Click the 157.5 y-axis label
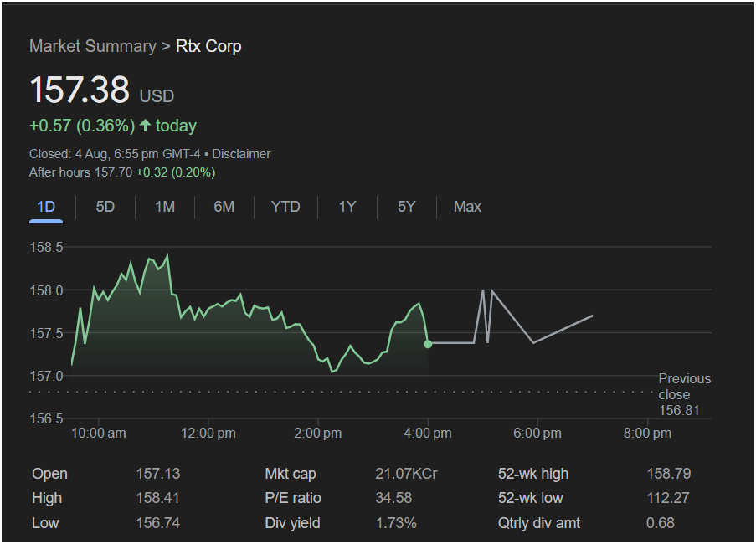This screenshot has height=544, width=756. pos(46,333)
